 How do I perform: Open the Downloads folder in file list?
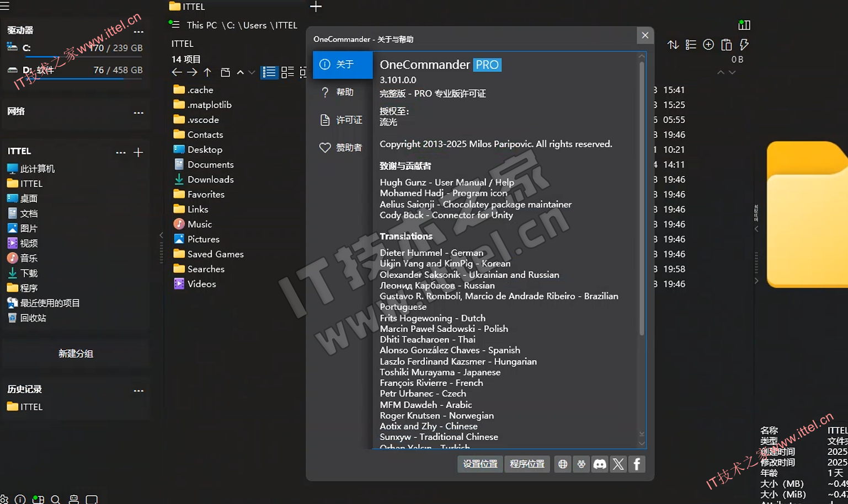[210, 179]
